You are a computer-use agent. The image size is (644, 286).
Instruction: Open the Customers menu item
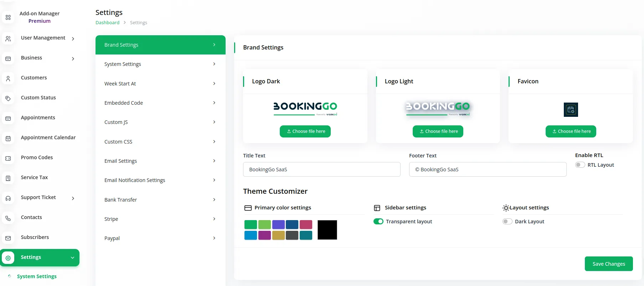click(34, 78)
